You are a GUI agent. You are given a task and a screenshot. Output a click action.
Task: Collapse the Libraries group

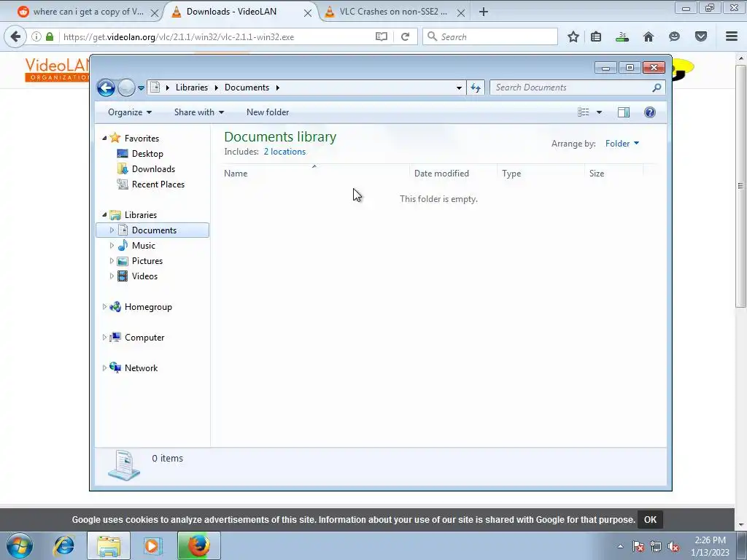coord(104,215)
